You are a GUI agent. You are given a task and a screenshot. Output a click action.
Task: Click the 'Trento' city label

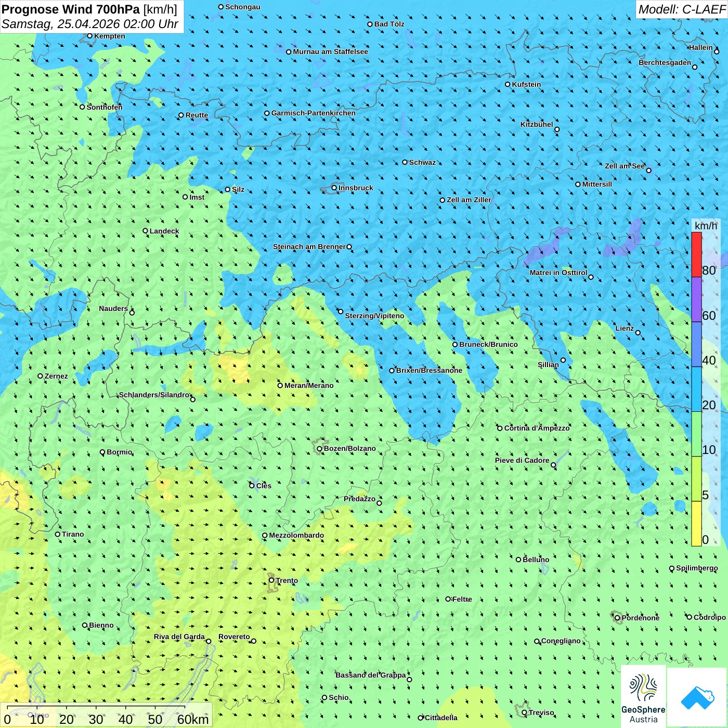pos(287,580)
